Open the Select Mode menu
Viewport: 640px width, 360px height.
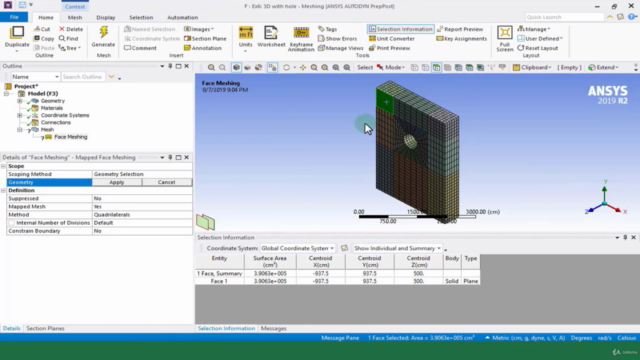coord(391,67)
